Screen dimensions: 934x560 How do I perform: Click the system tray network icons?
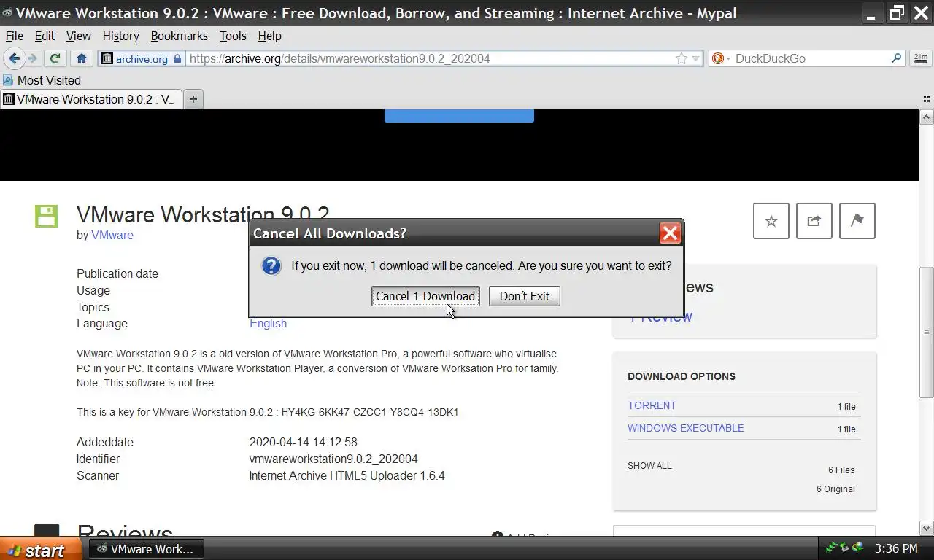point(844,548)
